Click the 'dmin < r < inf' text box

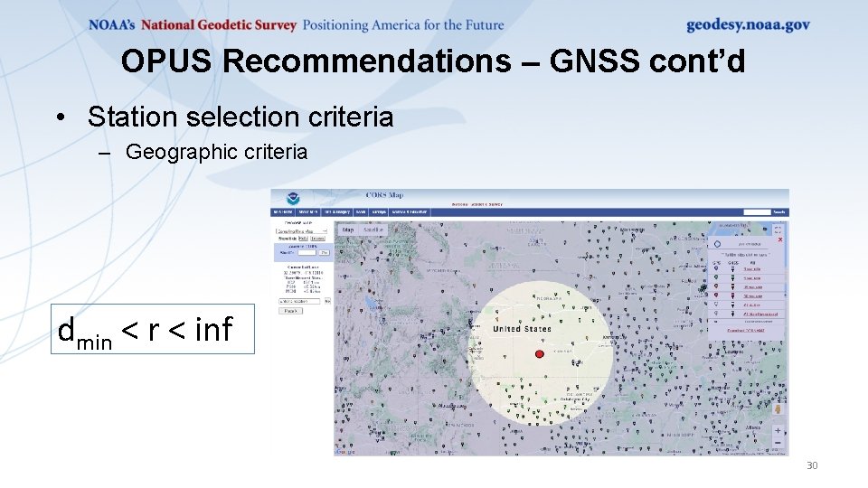click(153, 329)
